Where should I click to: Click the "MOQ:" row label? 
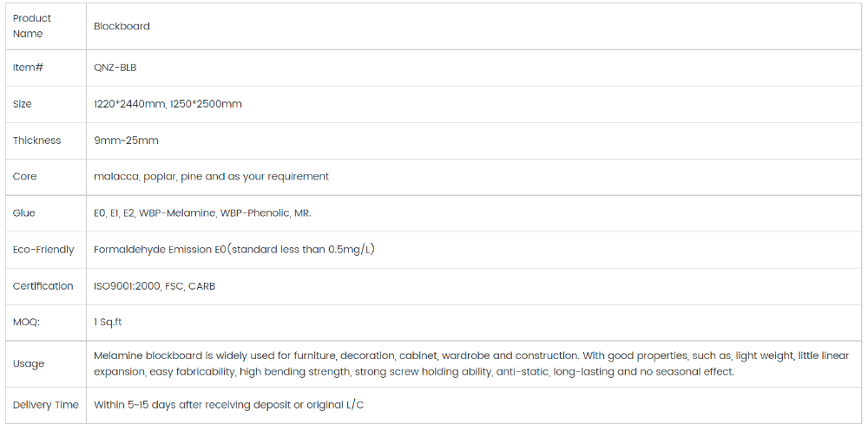pyautogui.click(x=27, y=323)
